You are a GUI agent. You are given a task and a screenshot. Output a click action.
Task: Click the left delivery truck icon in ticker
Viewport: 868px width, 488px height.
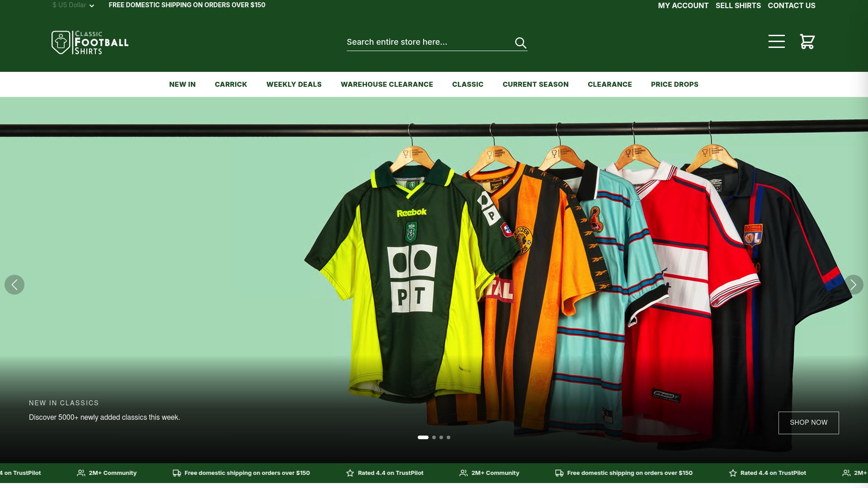177,473
